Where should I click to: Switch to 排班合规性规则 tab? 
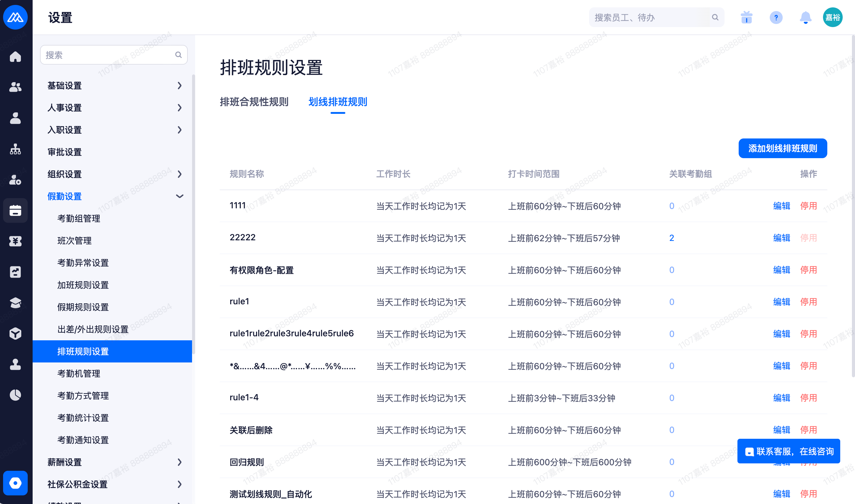pyautogui.click(x=254, y=102)
